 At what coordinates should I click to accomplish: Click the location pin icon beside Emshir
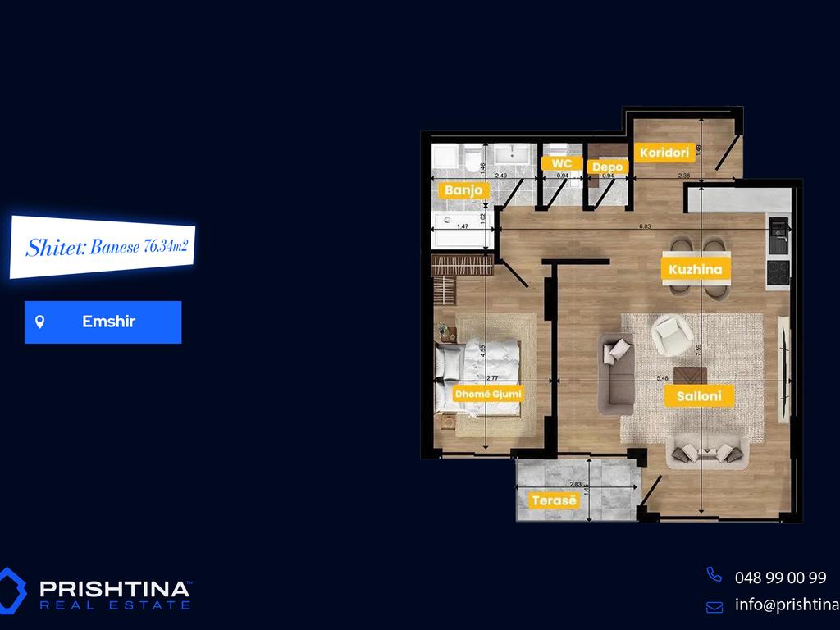[39, 322]
